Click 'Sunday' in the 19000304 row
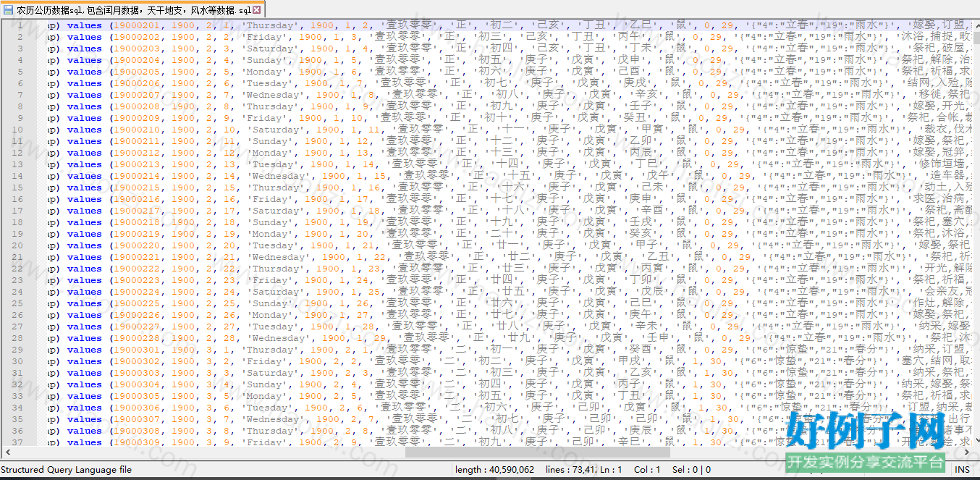This screenshot has width=980, height=480. point(263,384)
